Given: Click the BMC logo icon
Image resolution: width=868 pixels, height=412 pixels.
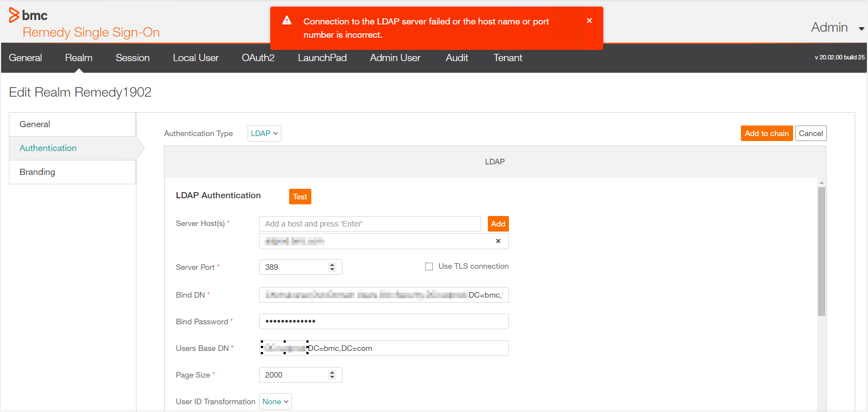Looking at the screenshot, I should click(14, 15).
